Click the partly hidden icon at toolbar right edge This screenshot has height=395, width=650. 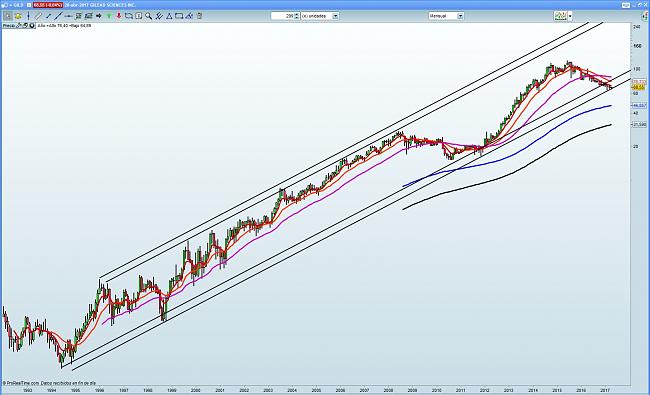point(645,16)
